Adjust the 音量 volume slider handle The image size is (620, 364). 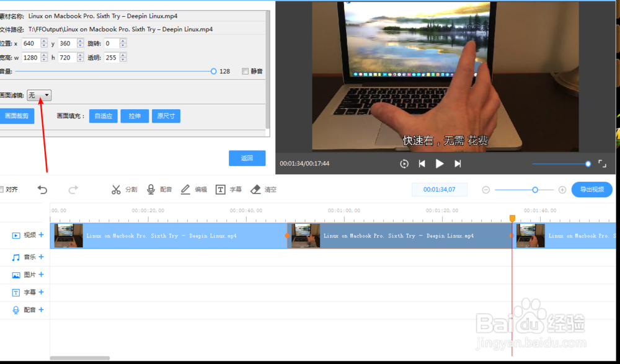[x=213, y=71]
